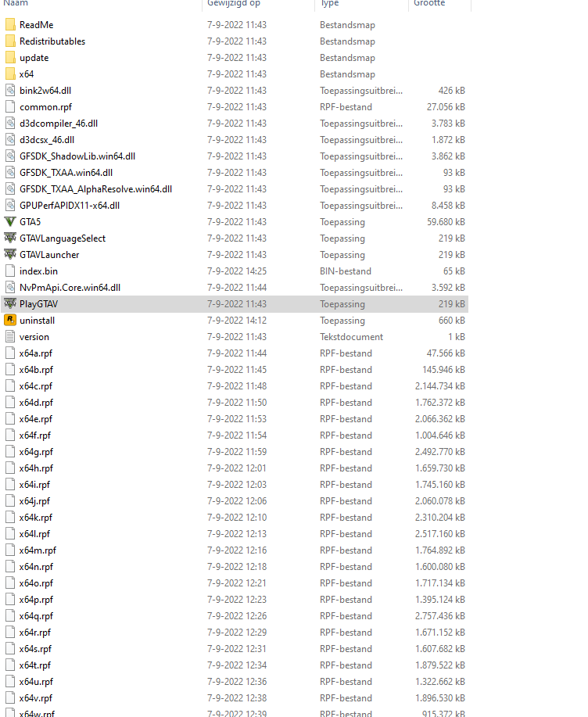The width and height of the screenshot is (588, 717).
Task: Click the x64b.rpf file icon
Action: (10, 370)
